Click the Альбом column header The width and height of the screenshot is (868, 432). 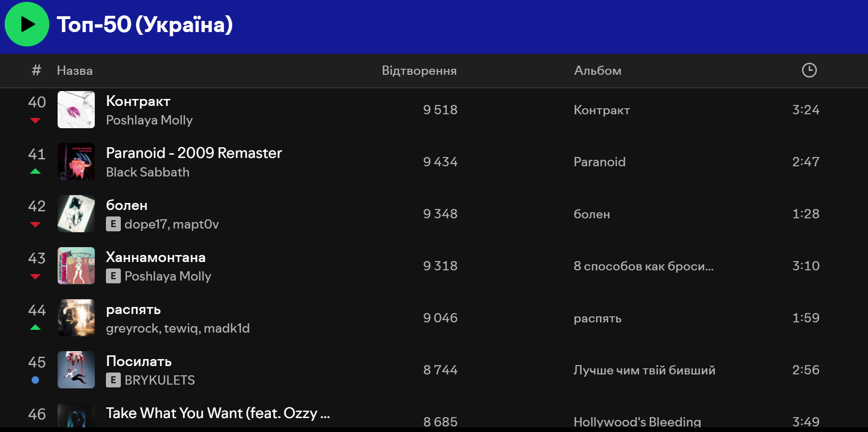coord(598,71)
